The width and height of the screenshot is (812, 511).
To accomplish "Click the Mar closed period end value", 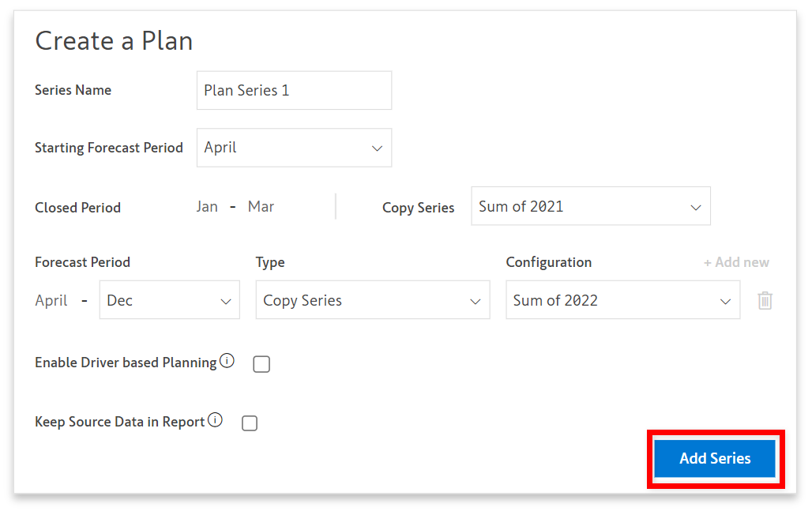I will 261,207.
